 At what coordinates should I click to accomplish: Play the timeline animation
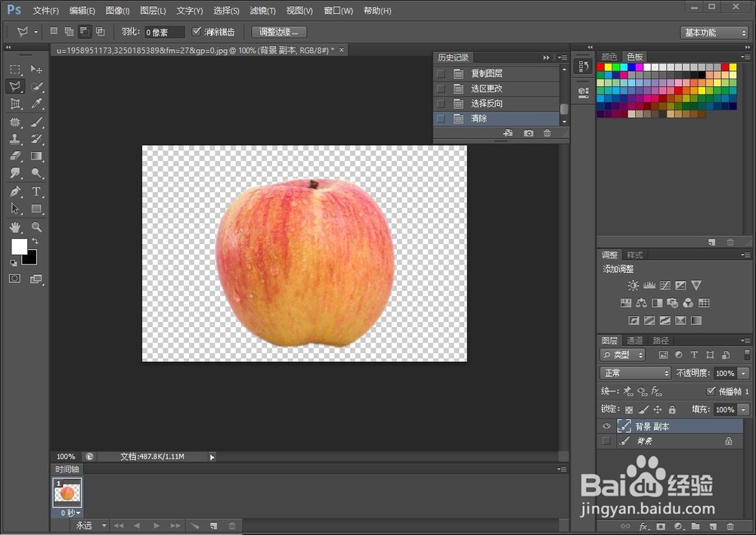(x=156, y=526)
